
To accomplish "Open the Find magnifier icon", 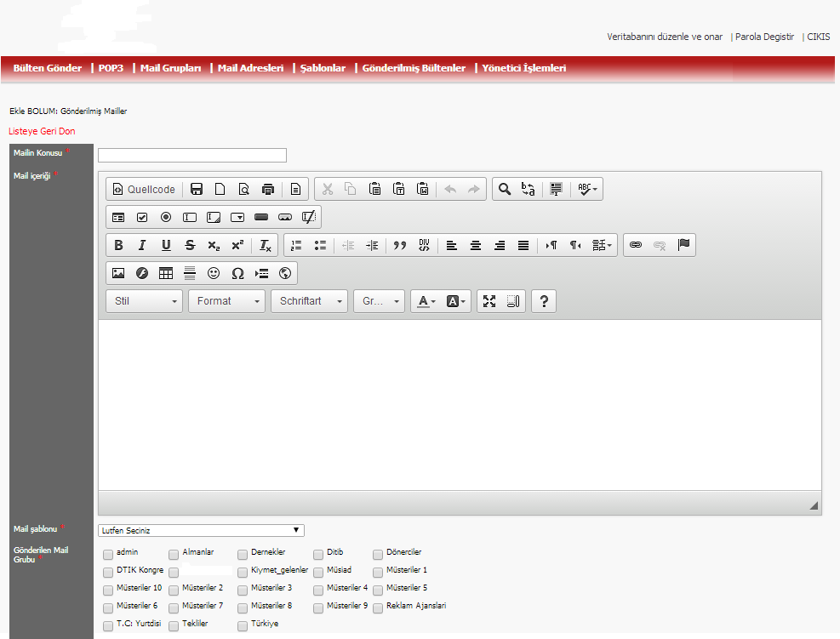I will tap(504, 189).
